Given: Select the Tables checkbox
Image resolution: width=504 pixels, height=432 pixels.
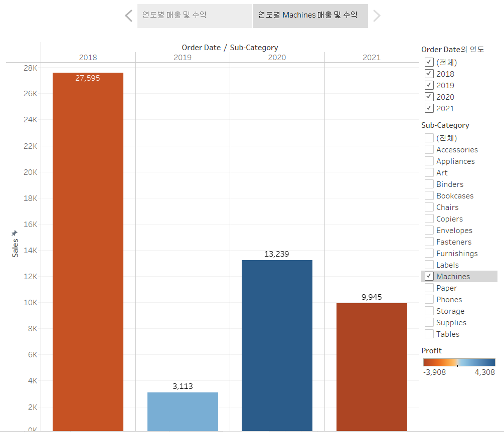Looking at the screenshot, I should pos(429,334).
